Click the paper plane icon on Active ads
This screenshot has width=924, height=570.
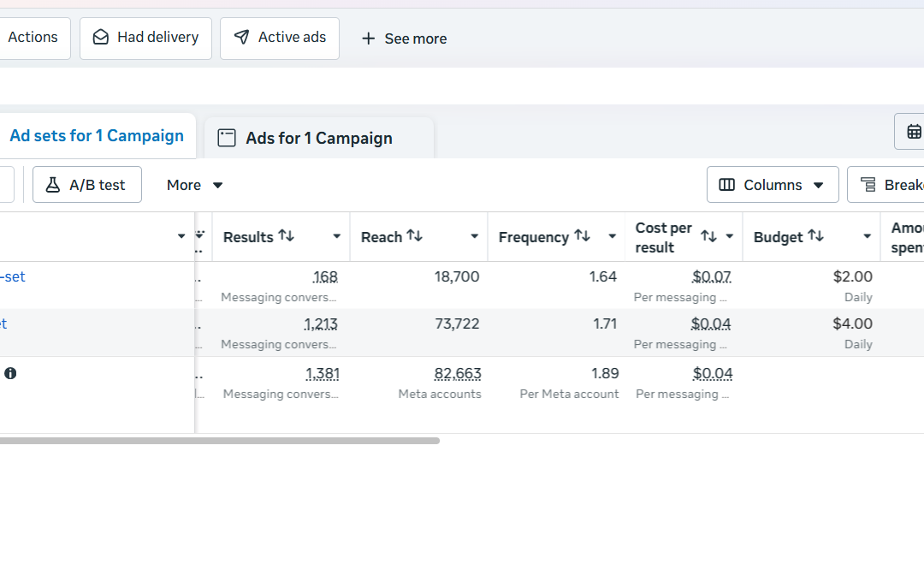point(241,38)
